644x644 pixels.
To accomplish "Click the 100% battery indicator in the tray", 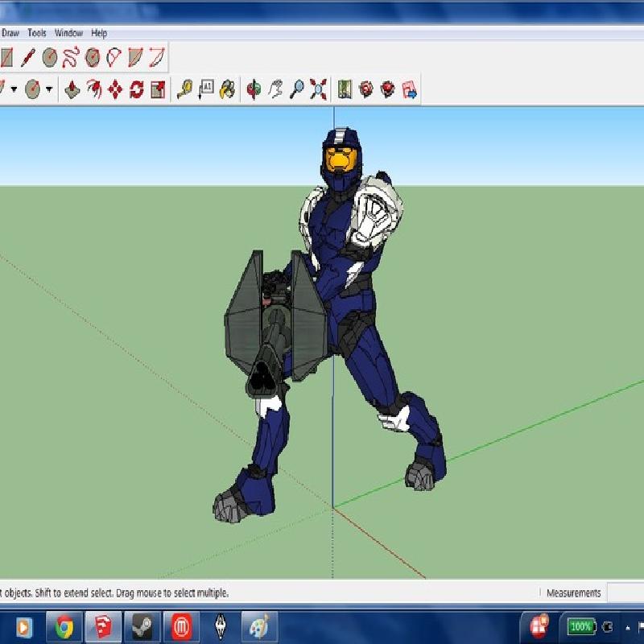I will [x=580, y=627].
